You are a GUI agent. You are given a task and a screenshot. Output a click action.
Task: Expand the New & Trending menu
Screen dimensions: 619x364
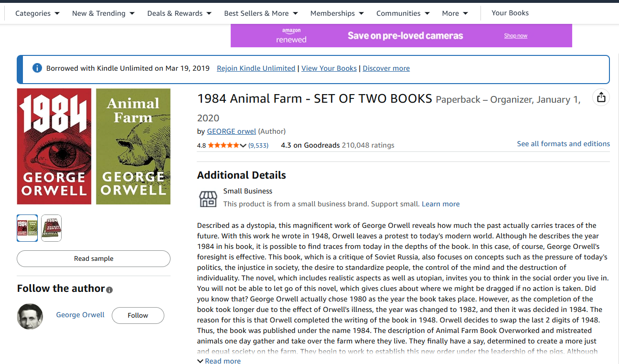click(103, 13)
